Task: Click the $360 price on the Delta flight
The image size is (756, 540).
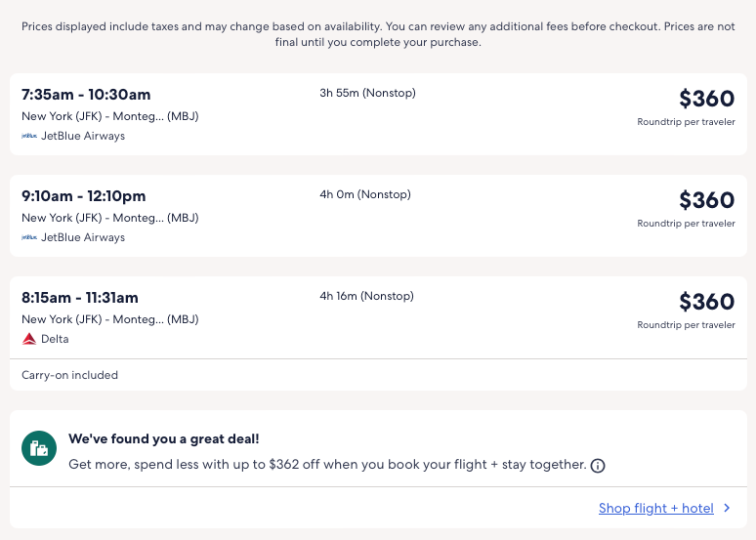Action: [706, 301]
